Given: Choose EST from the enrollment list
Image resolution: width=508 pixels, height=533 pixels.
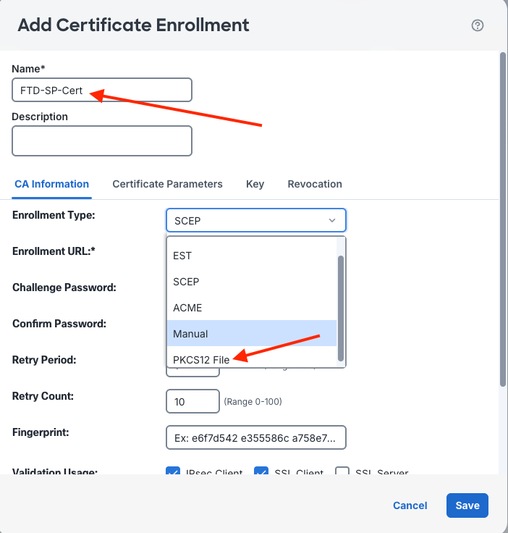Looking at the screenshot, I should point(252,256).
